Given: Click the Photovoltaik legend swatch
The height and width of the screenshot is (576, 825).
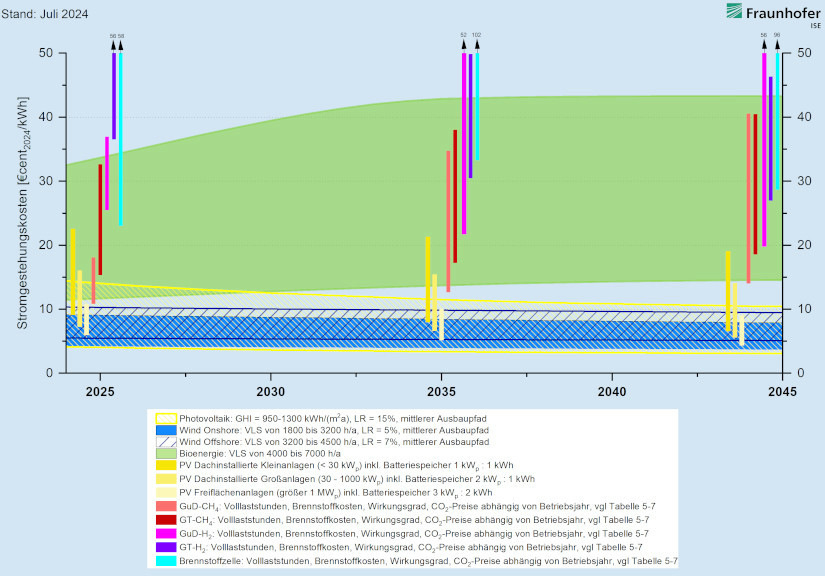Looking at the screenshot, I should click(164, 418).
